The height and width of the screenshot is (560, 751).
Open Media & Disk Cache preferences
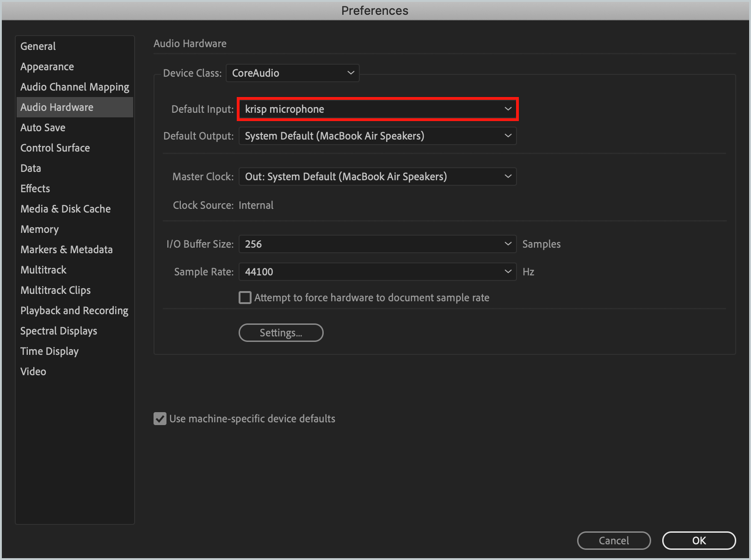[x=65, y=208]
